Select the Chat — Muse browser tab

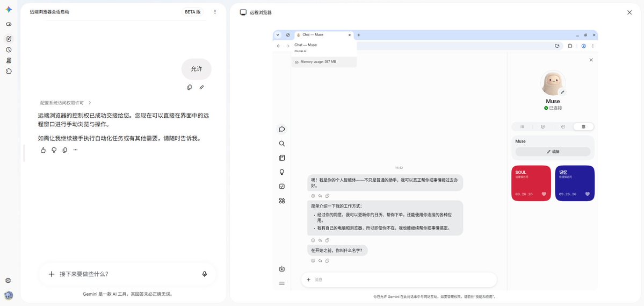point(324,35)
